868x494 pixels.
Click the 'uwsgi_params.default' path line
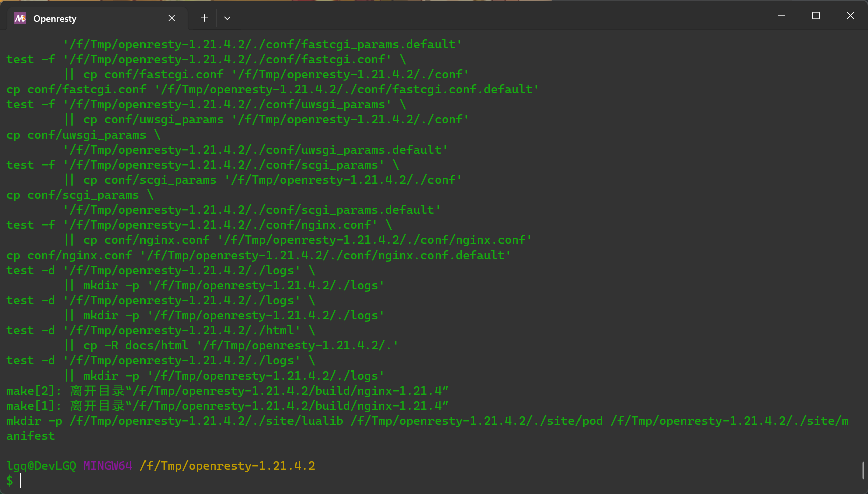(x=255, y=150)
